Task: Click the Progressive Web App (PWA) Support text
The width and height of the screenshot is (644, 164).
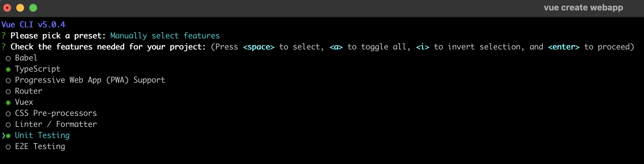Action: coord(90,80)
